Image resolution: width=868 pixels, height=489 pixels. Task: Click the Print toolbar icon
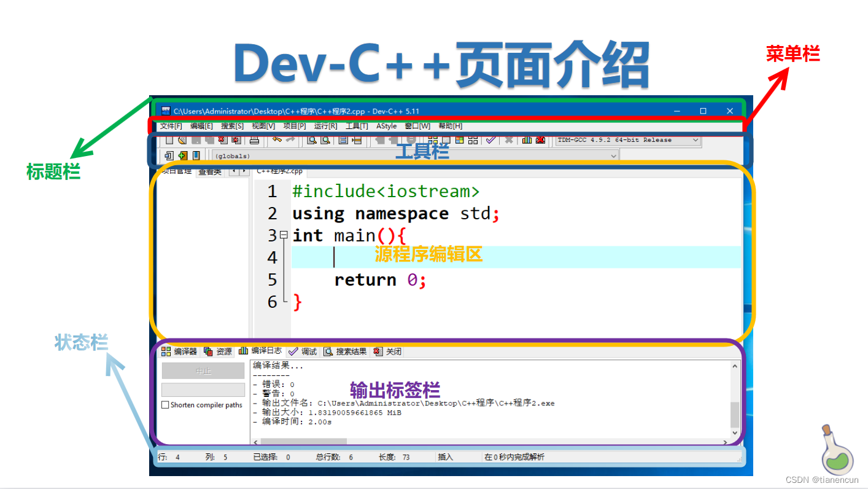[x=254, y=140]
